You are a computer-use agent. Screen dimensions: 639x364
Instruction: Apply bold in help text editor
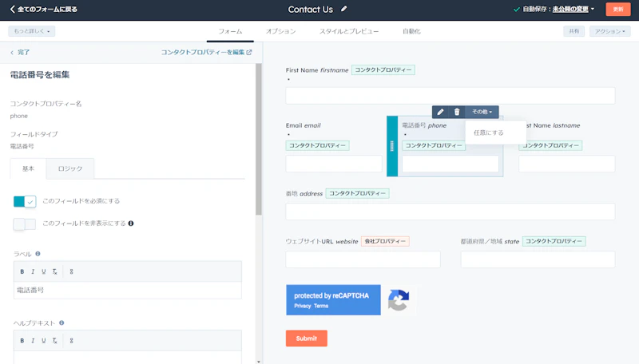(x=22, y=341)
